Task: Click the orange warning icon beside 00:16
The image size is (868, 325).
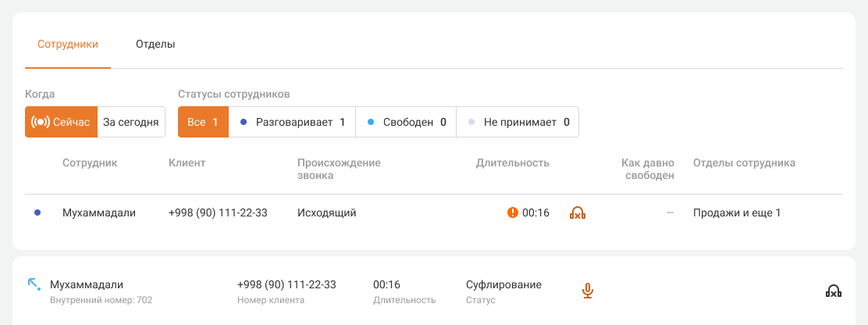Action: coord(513,212)
